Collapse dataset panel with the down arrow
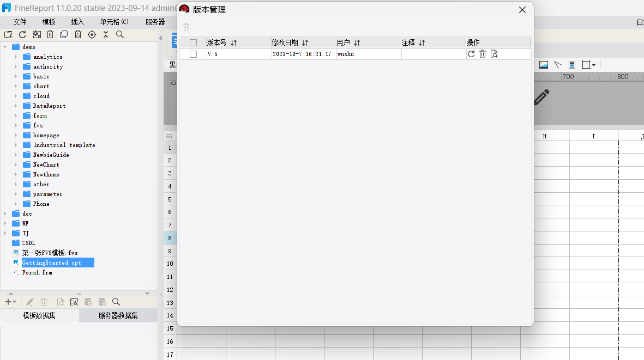This screenshot has height=360, width=644. pyautogui.click(x=147, y=294)
